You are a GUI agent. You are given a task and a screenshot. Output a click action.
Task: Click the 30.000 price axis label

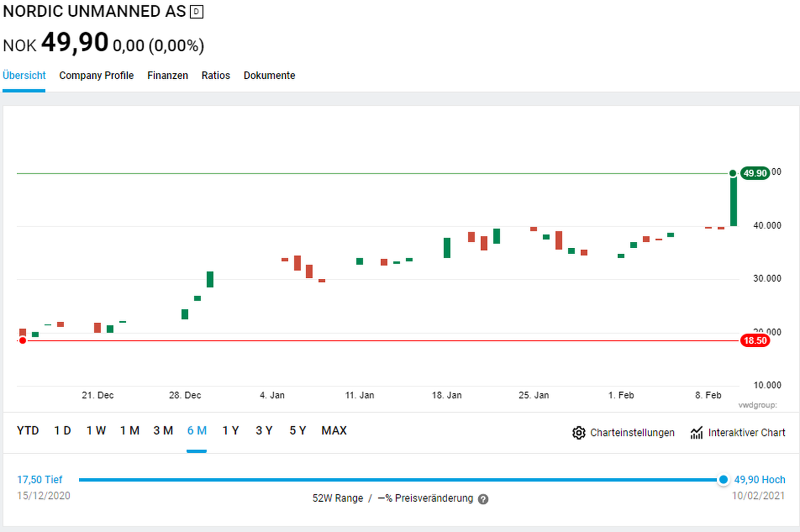coord(767,278)
